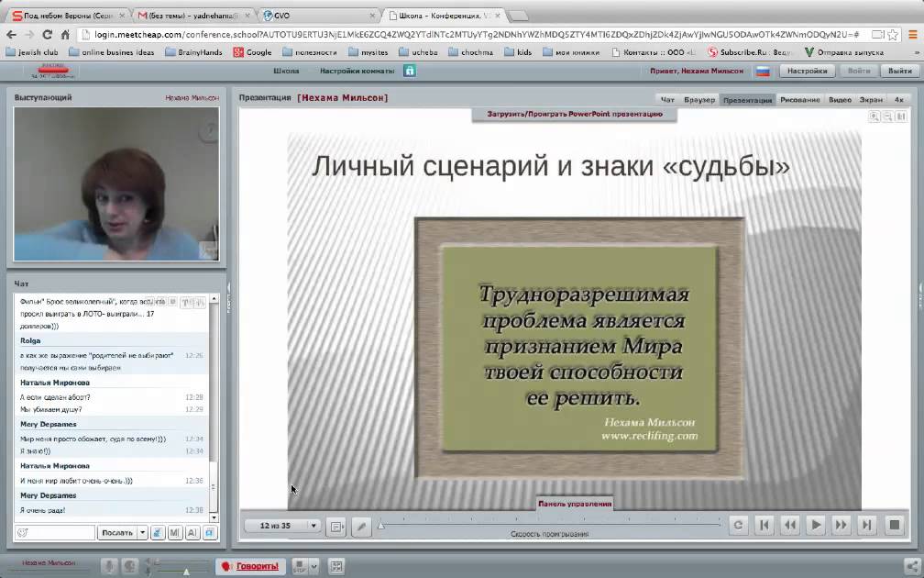Click the Выйти button
The height and width of the screenshot is (578, 924).
(x=900, y=71)
